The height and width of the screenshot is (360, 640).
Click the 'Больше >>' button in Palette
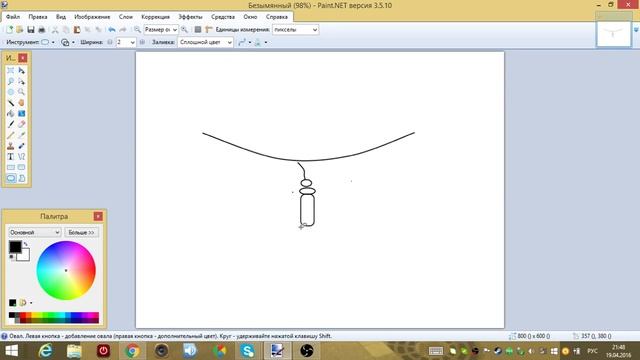click(x=81, y=232)
